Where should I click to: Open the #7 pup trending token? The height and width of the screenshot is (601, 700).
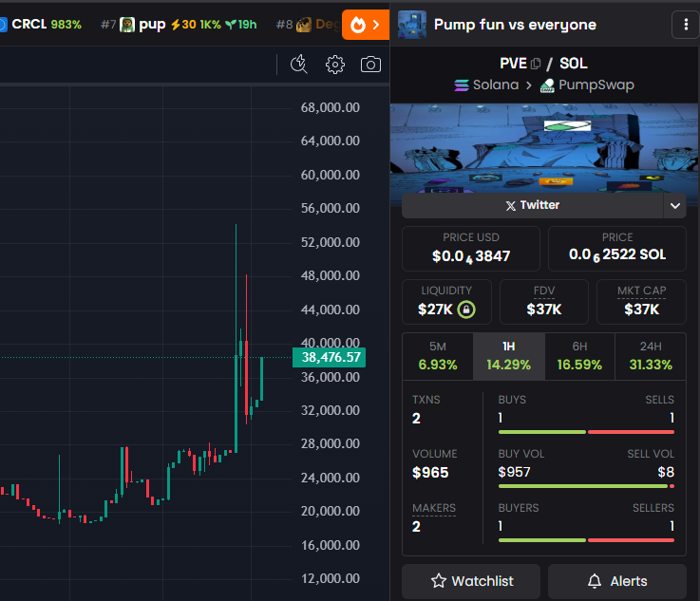click(x=179, y=25)
